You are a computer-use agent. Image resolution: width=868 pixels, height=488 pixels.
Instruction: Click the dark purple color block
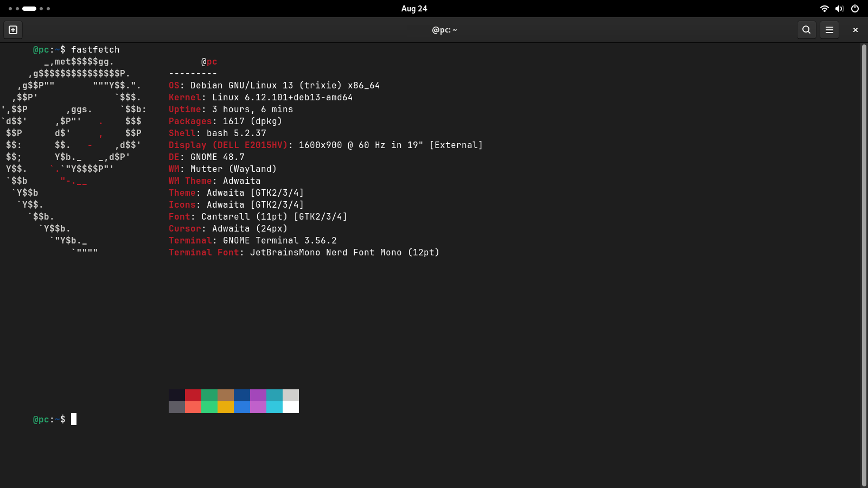[258, 395]
